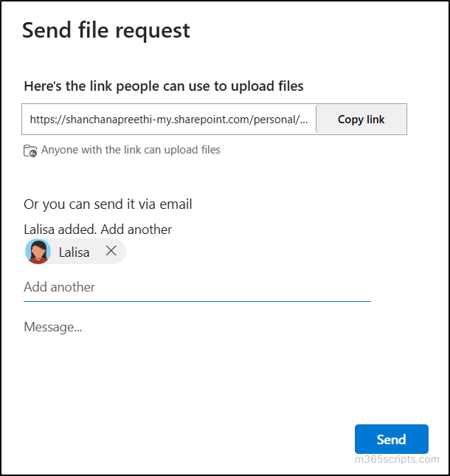
Task: Click the folder upload permission icon
Action: pos(30,151)
